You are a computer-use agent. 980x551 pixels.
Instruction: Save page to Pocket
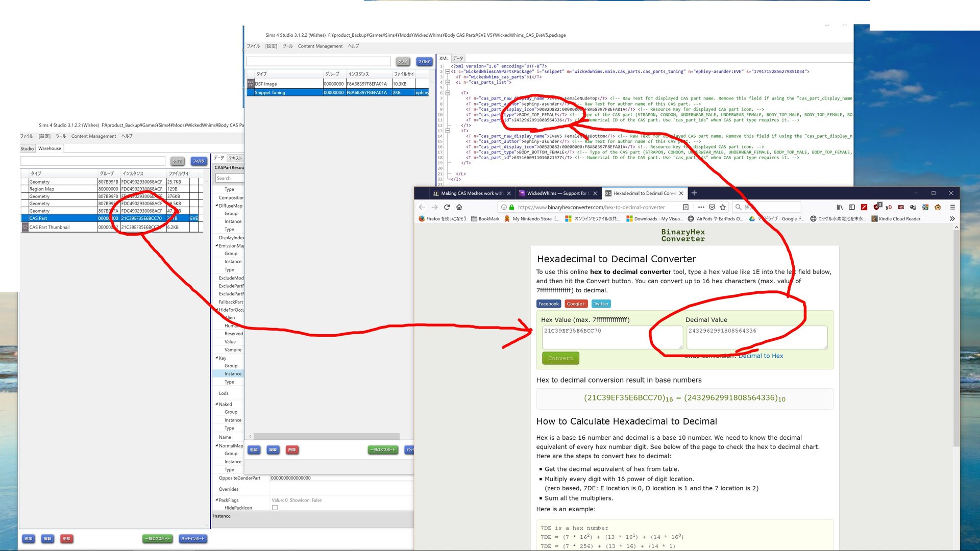(712, 207)
